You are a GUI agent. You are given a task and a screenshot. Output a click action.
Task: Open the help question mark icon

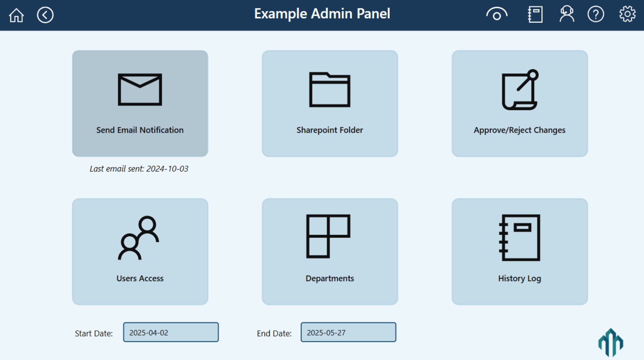(596, 14)
